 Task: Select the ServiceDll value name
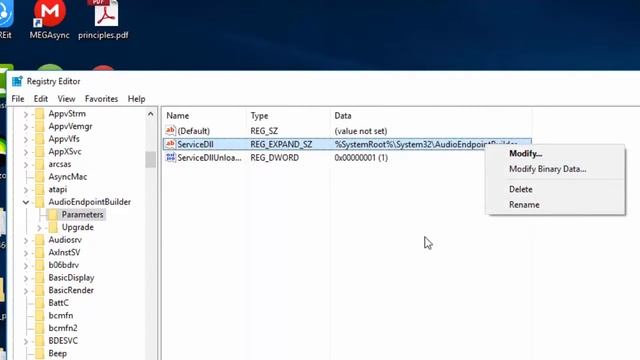point(196,144)
